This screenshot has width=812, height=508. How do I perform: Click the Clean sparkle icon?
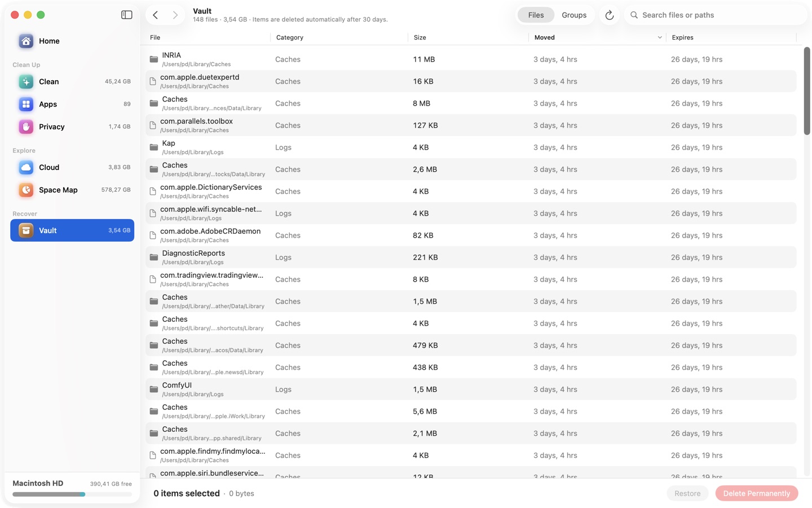point(26,81)
